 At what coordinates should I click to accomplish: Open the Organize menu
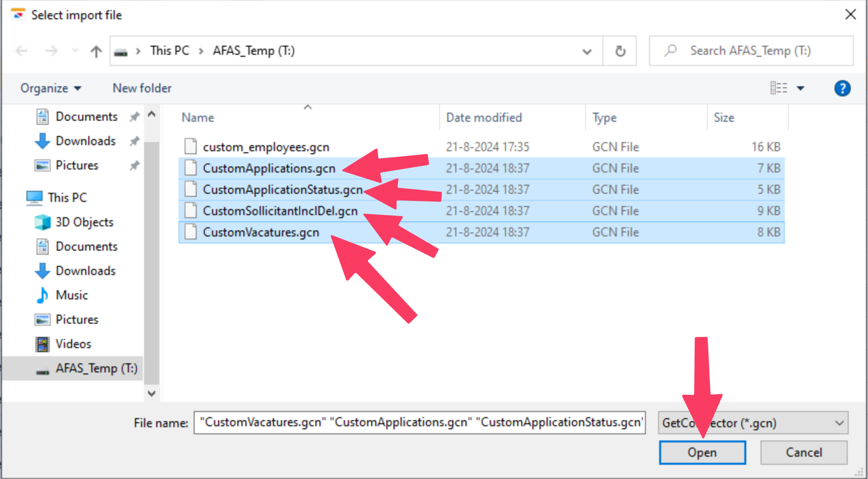click(50, 88)
